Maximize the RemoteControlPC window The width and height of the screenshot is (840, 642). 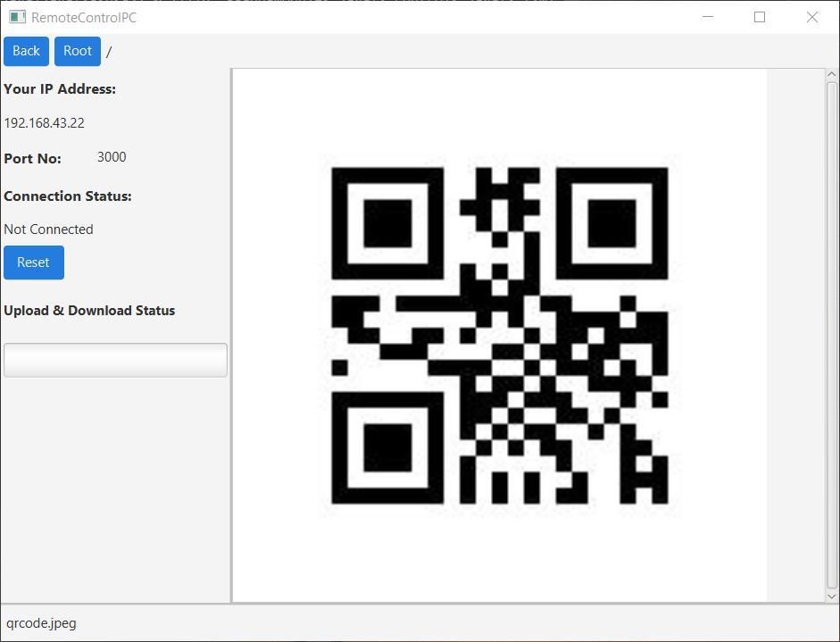point(760,17)
